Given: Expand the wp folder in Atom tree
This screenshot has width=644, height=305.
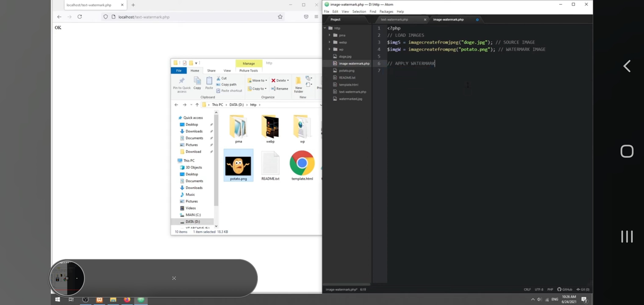Looking at the screenshot, I should (329, 49).
